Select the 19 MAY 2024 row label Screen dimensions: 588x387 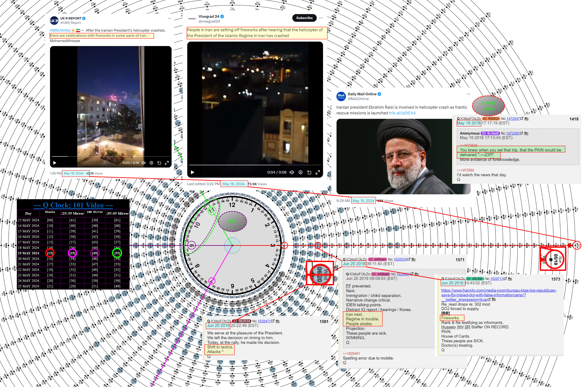click(28, 253)
